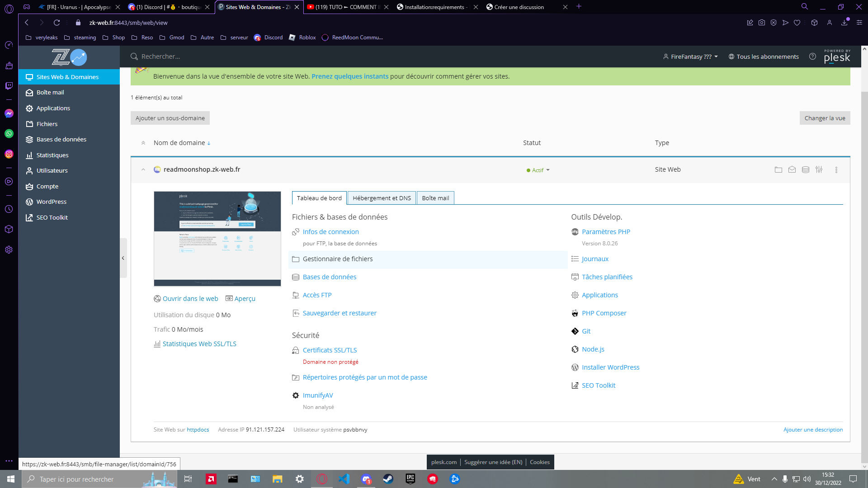868x488 pixels.
Task: Open Steam from taskbar
Action: (x=388, y=479)
